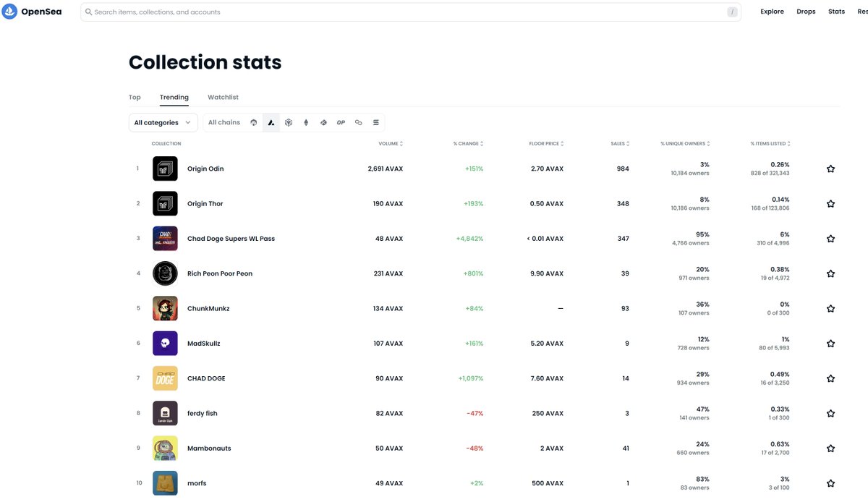Select the Ethereum chain filter icon
This screenshot has height=502, width=868.
(306, 123)
